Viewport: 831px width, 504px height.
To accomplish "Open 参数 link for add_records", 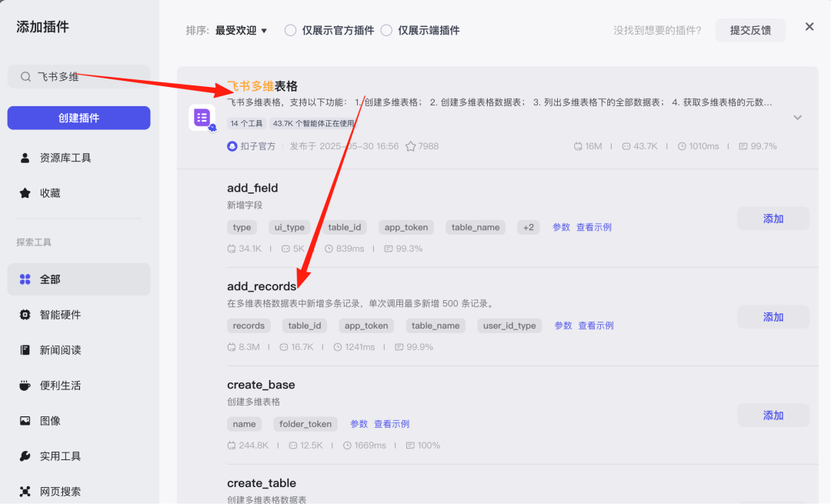I will [563, 325].
